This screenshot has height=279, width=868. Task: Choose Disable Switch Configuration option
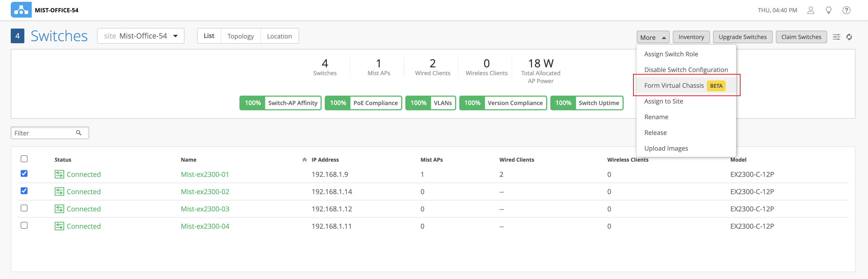(686, 70)
